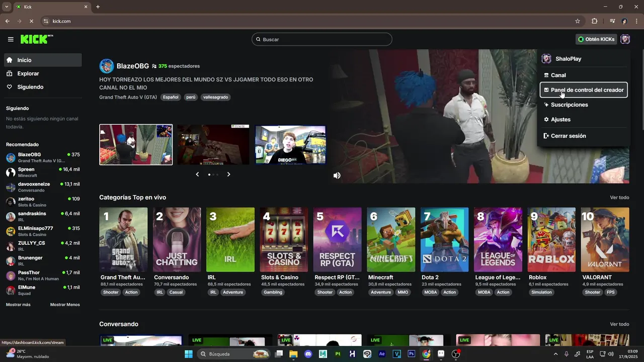Click the browser back arrow
The image size is (644, 362).
point(7,21)
